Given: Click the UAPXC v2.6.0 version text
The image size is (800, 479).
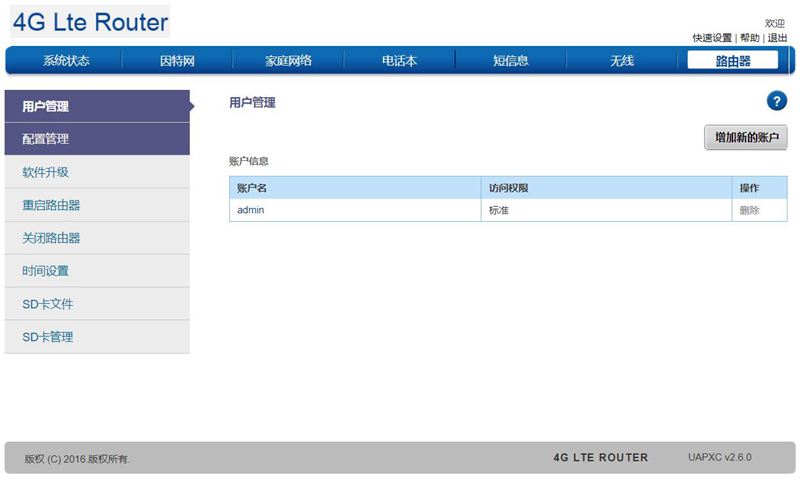Looking at the screenshot, I should (719, 457).
